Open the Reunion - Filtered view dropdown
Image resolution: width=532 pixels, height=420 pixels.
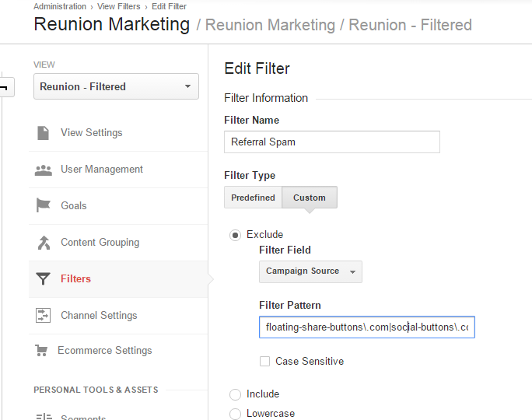tap(116, 86)
